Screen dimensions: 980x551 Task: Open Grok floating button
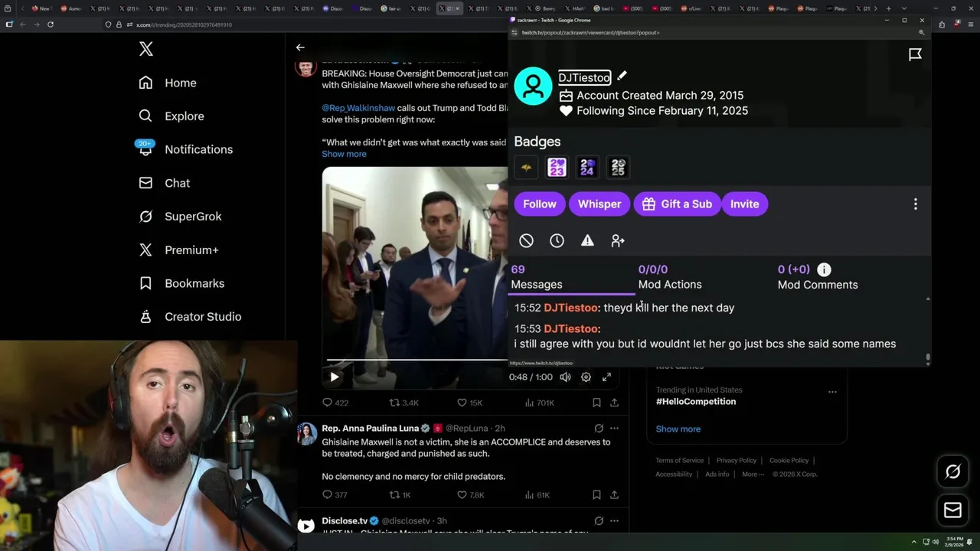tap(952, 472)
